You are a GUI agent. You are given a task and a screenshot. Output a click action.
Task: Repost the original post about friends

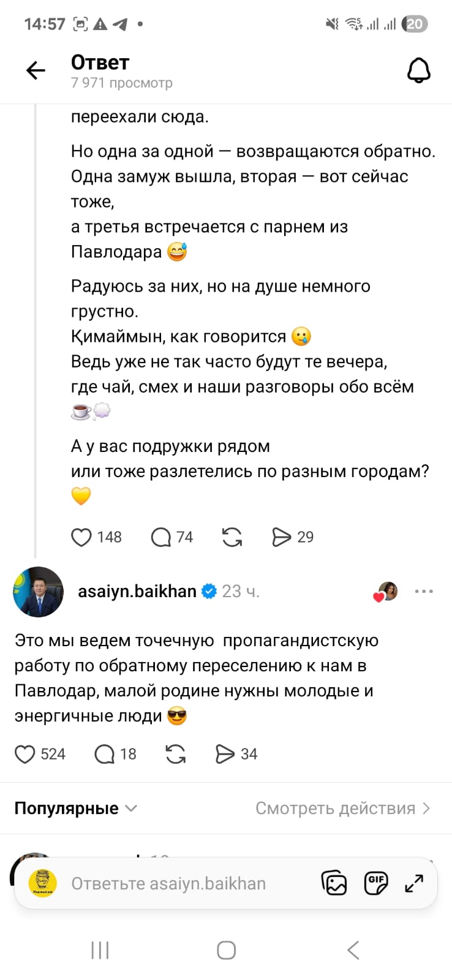[x=232, y=537]
